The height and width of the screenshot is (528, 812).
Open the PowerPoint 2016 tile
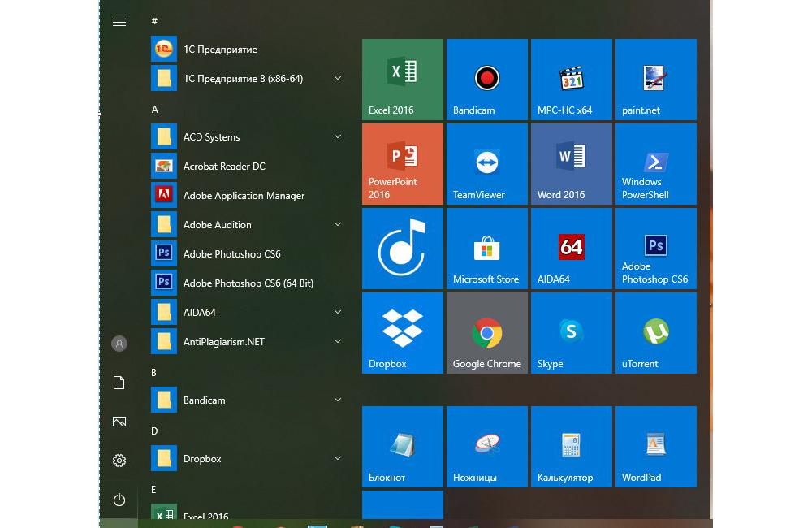point(403,164)
